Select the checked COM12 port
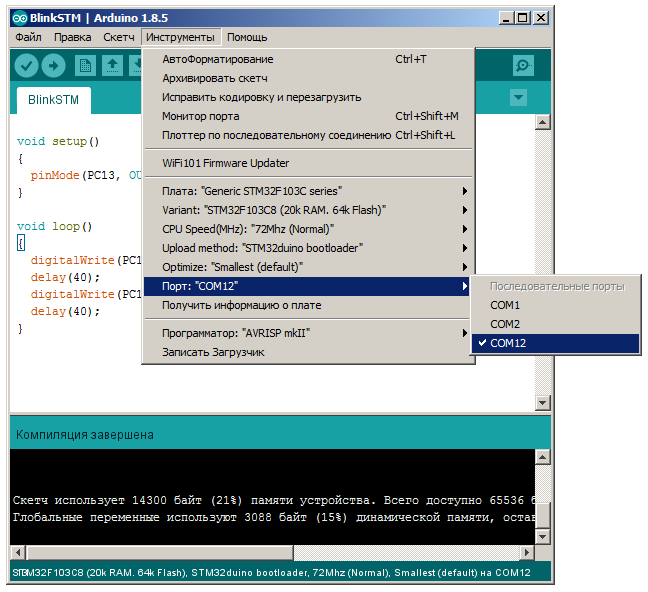The height and width of the screenshot is (592, 648). pyautogui.click(x=555, y=343)
